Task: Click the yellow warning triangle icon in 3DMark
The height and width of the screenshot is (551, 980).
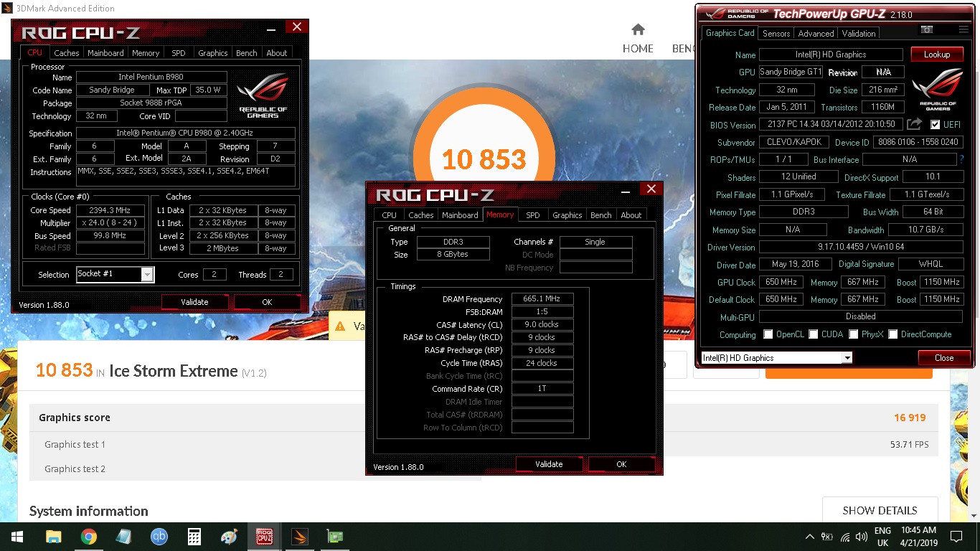Action: (x=340, y=326)
